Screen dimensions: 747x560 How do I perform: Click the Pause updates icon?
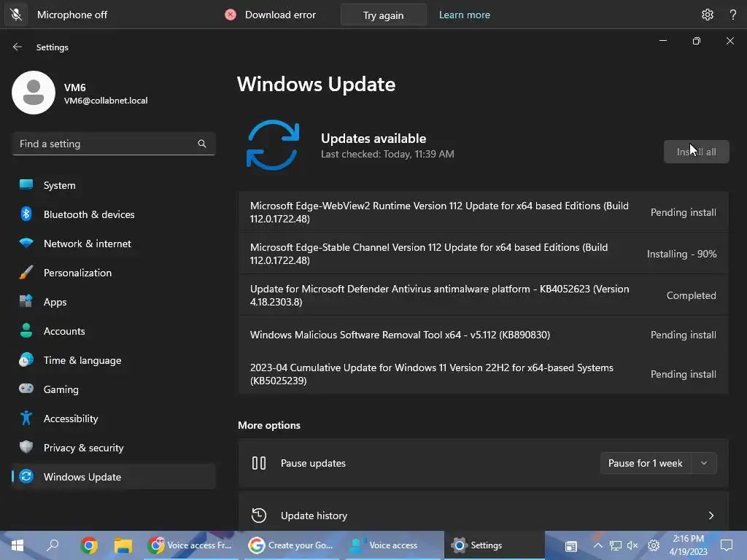pyautogui.click(x=259, y=463)
